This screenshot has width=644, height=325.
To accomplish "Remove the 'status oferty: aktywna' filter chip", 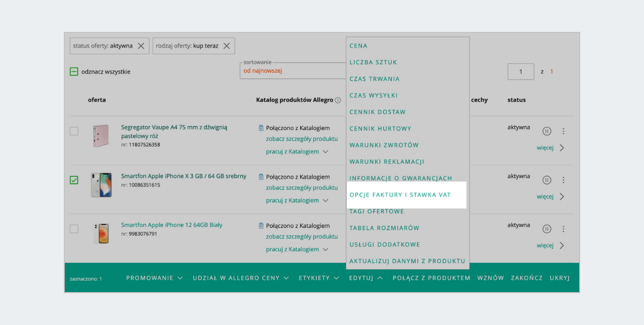I will pos(141,46).
